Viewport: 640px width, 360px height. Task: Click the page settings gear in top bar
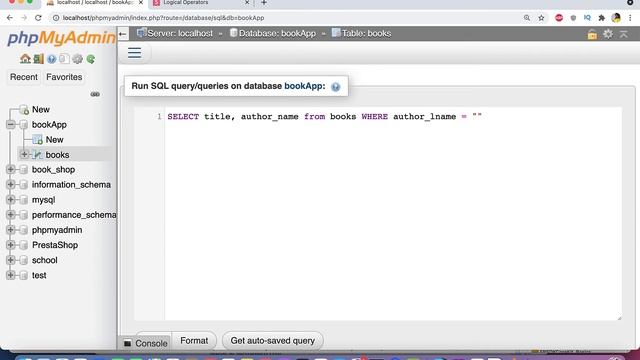[x=608, y=34]
